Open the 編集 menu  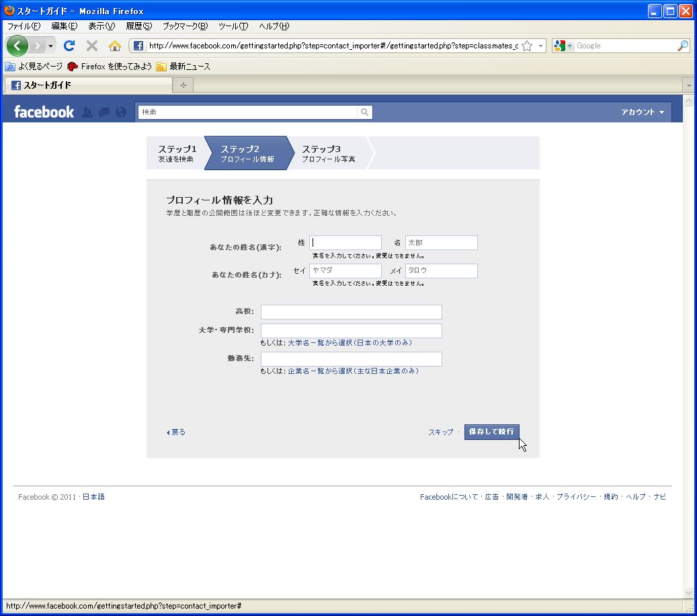64,26
